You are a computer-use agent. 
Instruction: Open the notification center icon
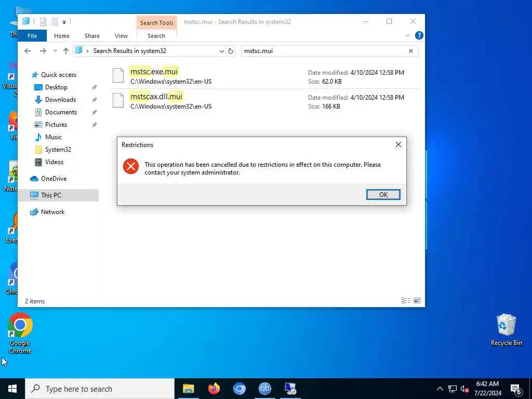click(x=516, y=389)
